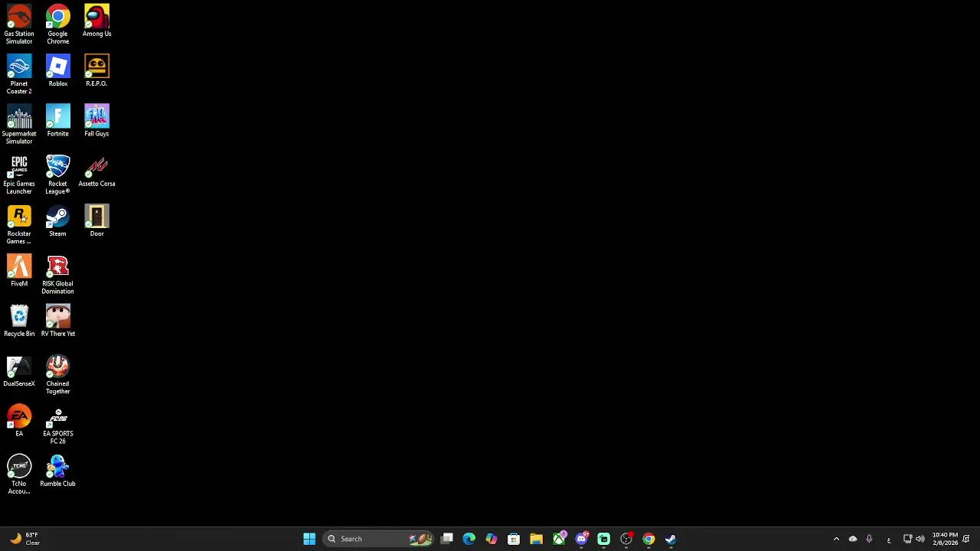Open the Xbox app on the taskbar
The image size is (980, 551).
(x=559, y=539)
